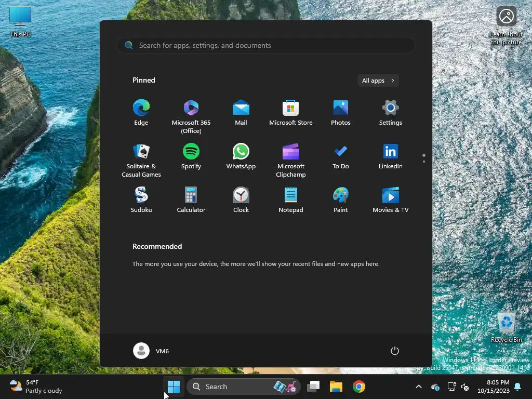Open network status tray icon
Viewport: 532px width, 399px height.
451,387
